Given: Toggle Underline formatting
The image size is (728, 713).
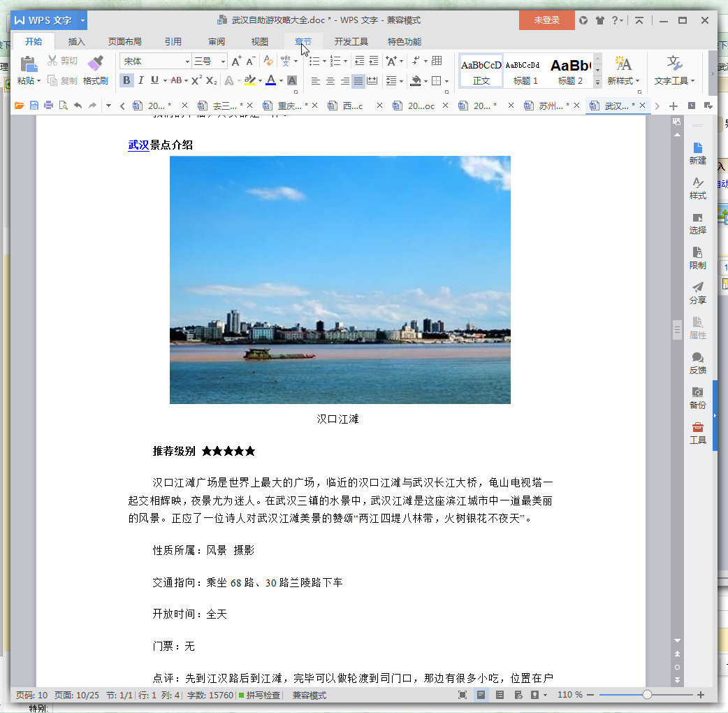Looking at the screenshot, I should pos(154,80).
